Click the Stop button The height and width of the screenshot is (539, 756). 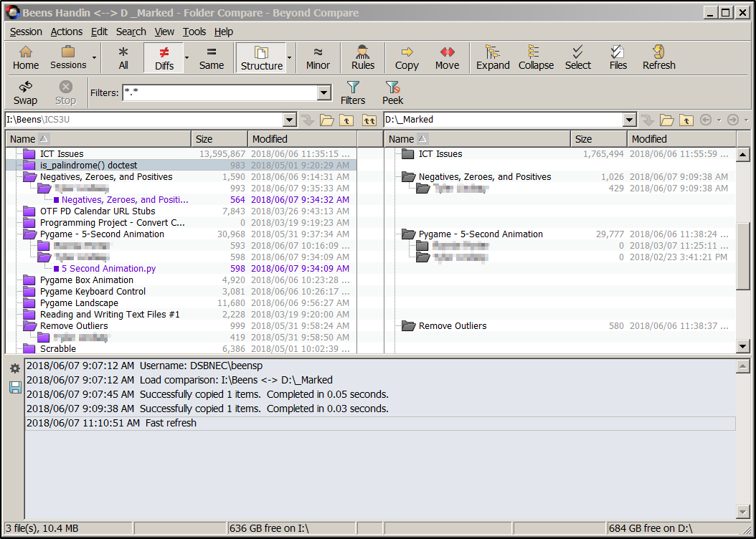pos(65,92)
